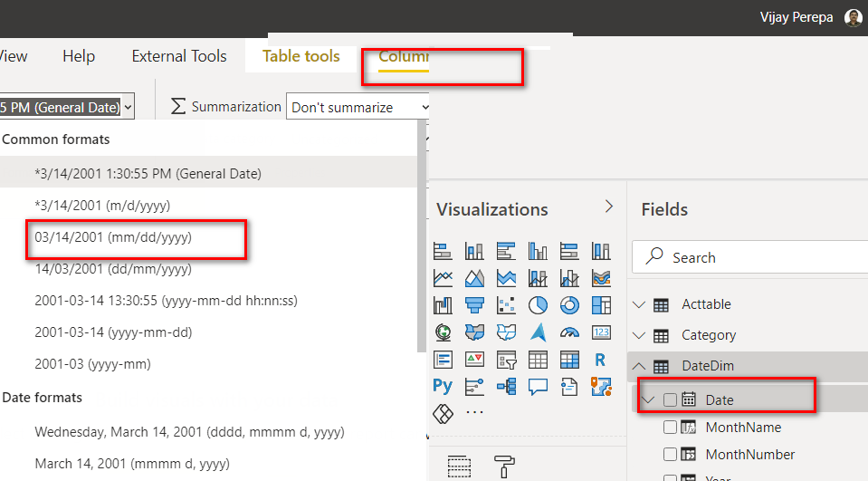Select the Area chart visual

click(x=474, y=277)
